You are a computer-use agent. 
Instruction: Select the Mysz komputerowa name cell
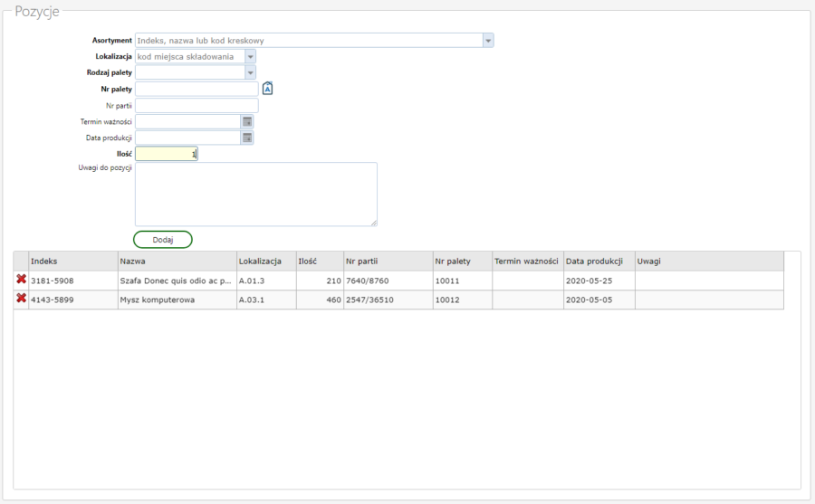(x=177, y=300)
